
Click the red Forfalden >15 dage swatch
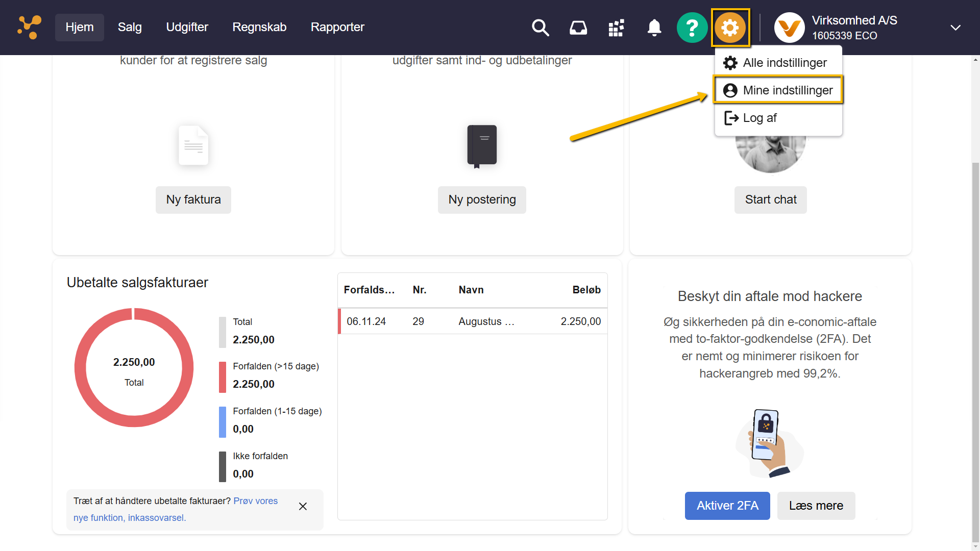[x=223, y=377]
